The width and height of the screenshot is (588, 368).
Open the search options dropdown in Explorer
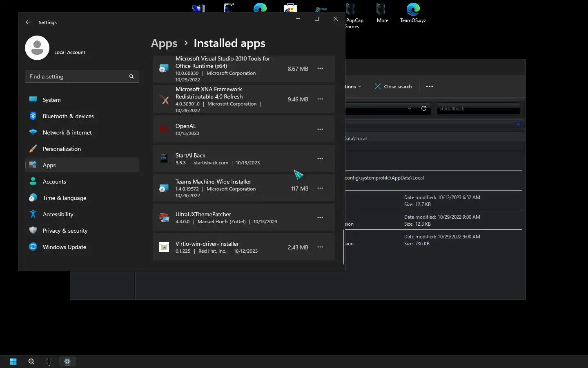354,87
